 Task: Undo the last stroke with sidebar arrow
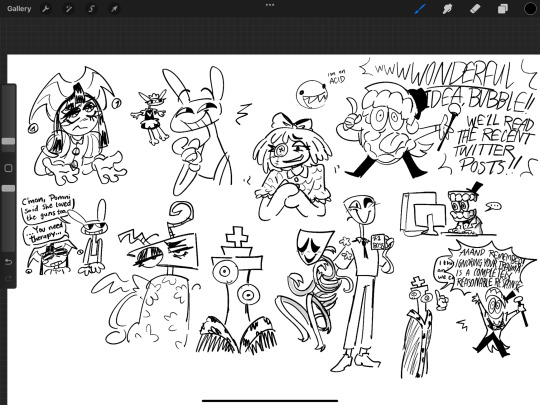8,262
